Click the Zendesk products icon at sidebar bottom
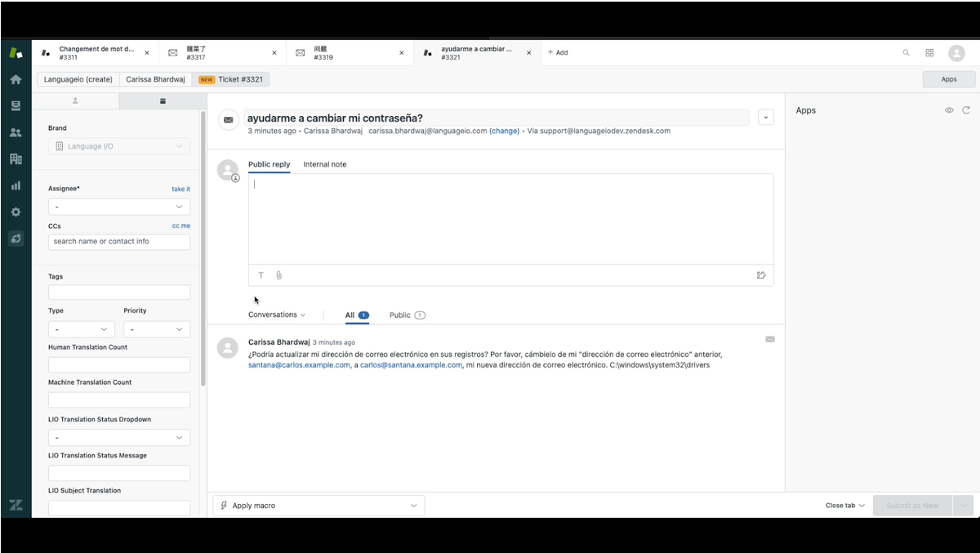 pyautogui.click(x=16, y=505)
